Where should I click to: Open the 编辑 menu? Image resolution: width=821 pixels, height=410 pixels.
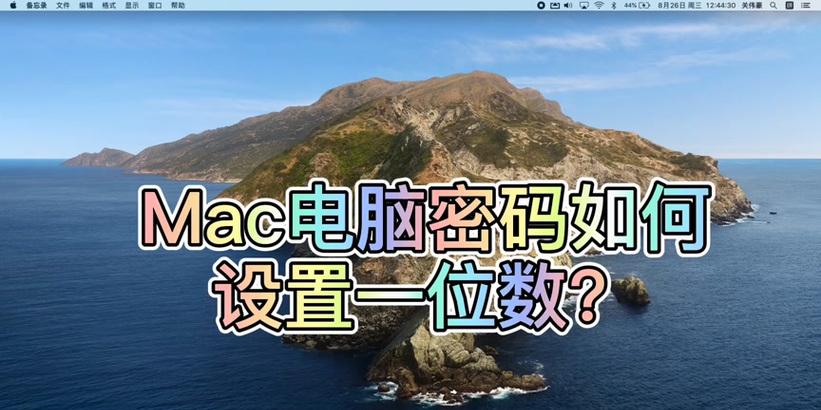point(86,5)
